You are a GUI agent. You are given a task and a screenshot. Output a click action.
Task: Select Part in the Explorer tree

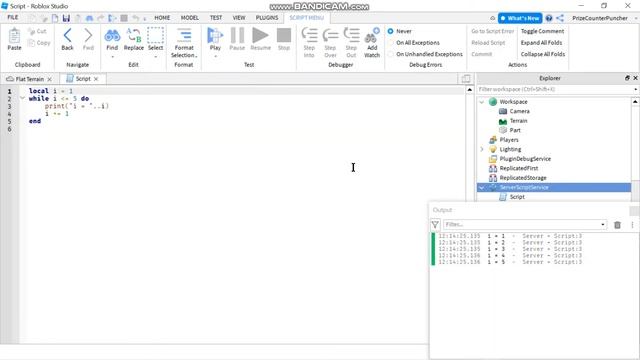click(x=515, y=130)
